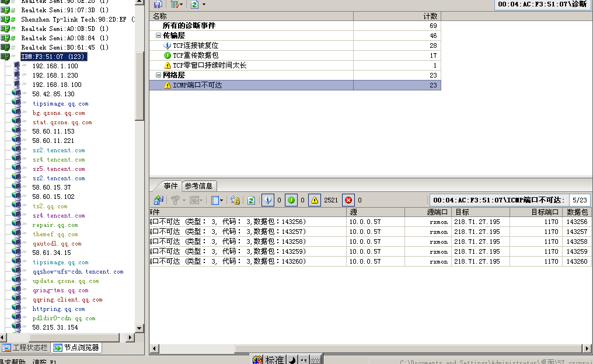Screen dimensions: 593x364
Task: Sort events by the 目标 column header
Action: (480, 212)
